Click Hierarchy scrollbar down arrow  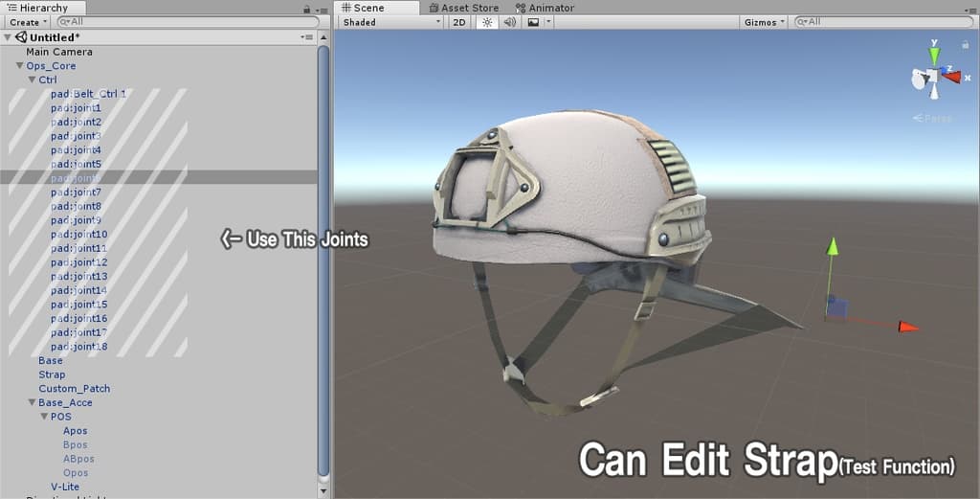pyautogui.click(x=323, y=491)
